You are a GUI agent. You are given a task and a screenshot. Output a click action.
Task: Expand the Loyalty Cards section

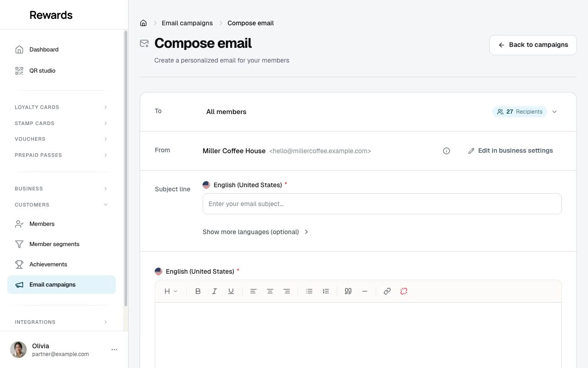(61, 107)
